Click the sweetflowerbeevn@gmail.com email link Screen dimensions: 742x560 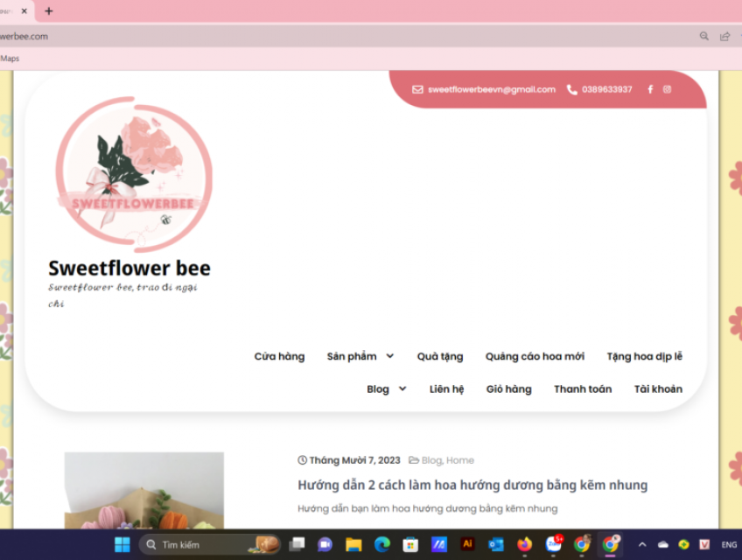(491, 89)
